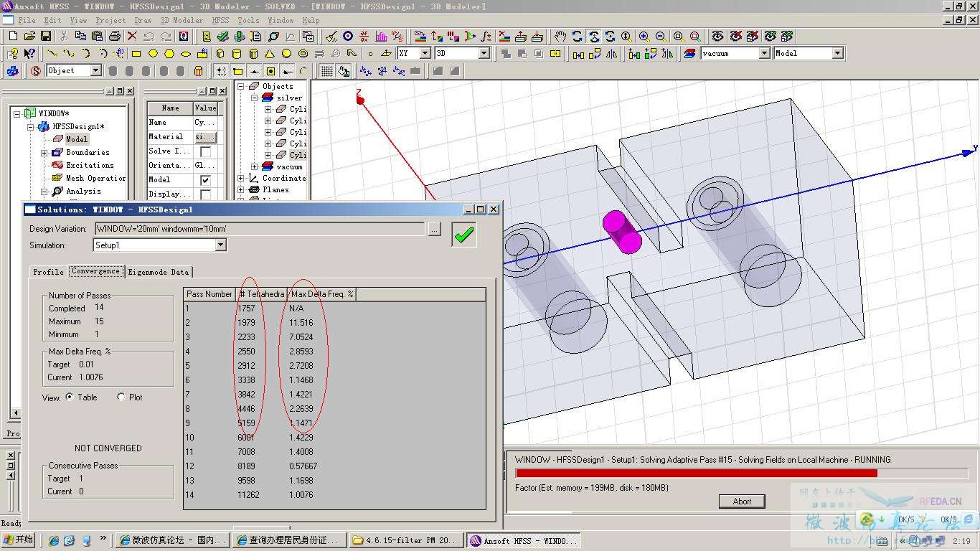Open the 3D Modeler menu

tap(181, 20)
